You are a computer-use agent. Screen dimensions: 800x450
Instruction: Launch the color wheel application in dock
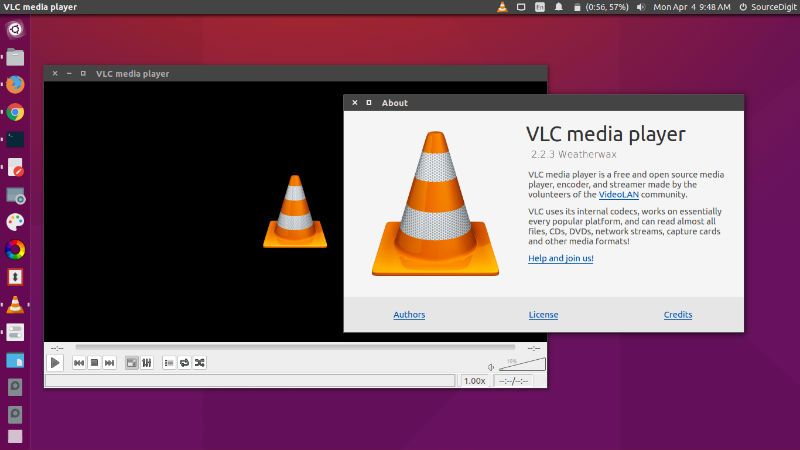(x=15, y=250)
